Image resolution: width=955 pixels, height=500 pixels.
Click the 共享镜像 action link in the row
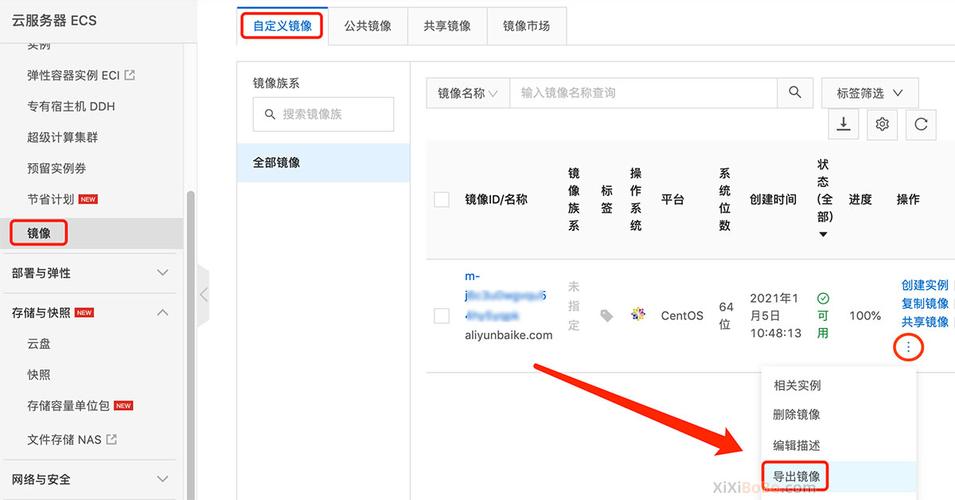coord(925,322)
